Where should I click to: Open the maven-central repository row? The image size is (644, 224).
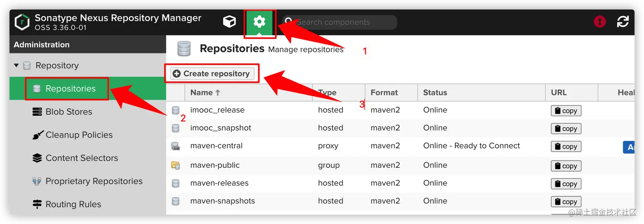[400, 146]
